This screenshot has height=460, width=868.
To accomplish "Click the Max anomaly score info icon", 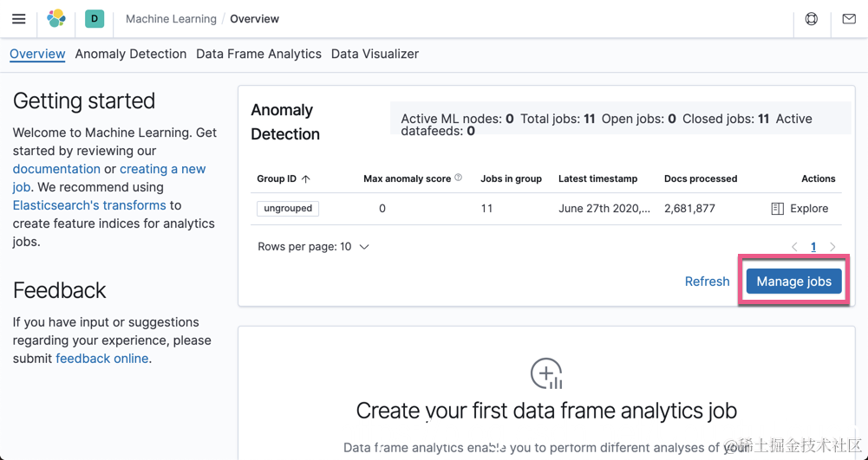I will (459, 178).
